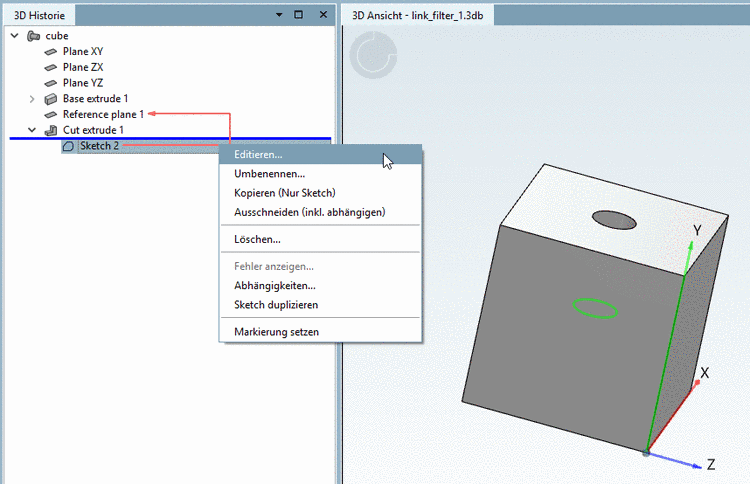This screenshot has height=484, width=750.
Task: Select the Plane ZX tree label
Action: (x=83, y=67)
